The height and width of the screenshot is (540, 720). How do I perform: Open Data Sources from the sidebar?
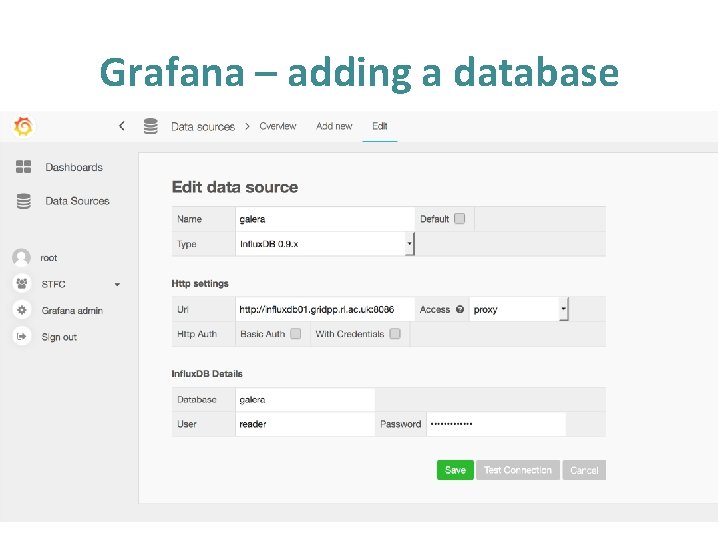pyautogui.click(x=77, y=201)
